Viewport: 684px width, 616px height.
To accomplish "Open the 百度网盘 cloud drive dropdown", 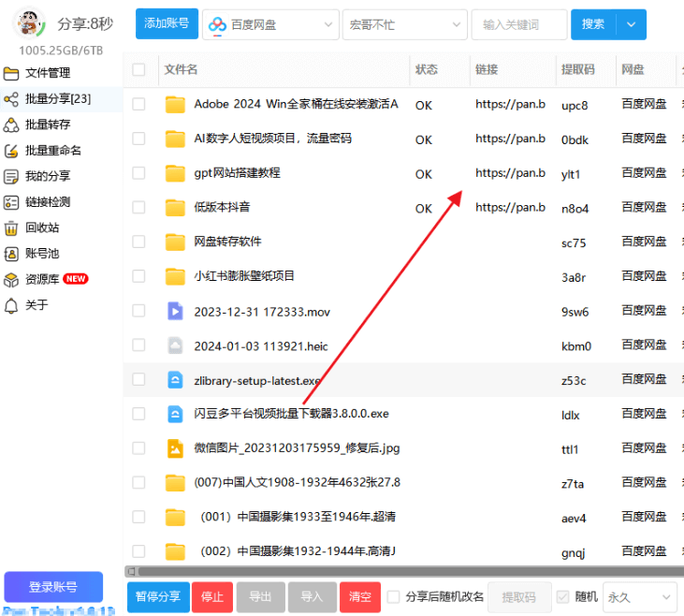I will [270, 24].
